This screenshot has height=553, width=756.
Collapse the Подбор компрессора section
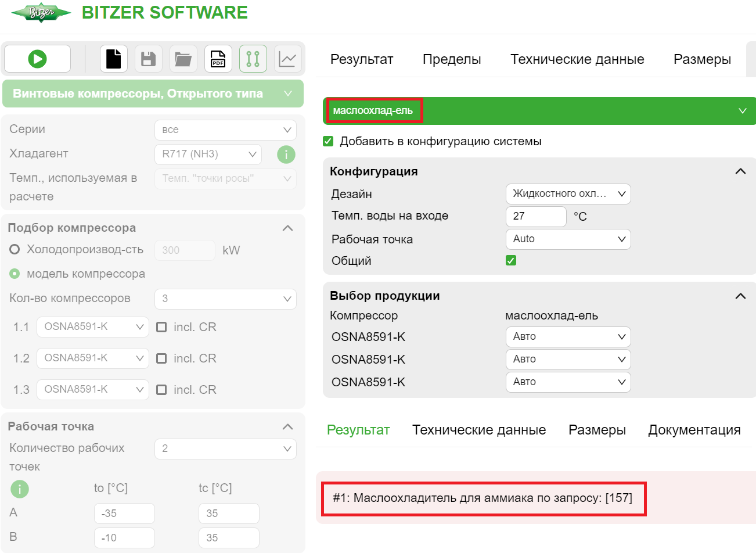click(x=287, y=228)
